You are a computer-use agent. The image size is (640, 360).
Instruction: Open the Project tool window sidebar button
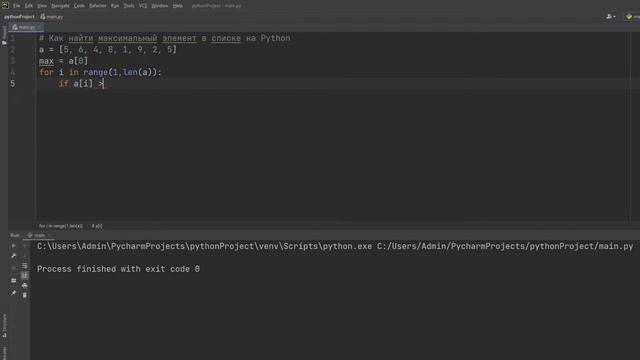(x=4, y=35)
